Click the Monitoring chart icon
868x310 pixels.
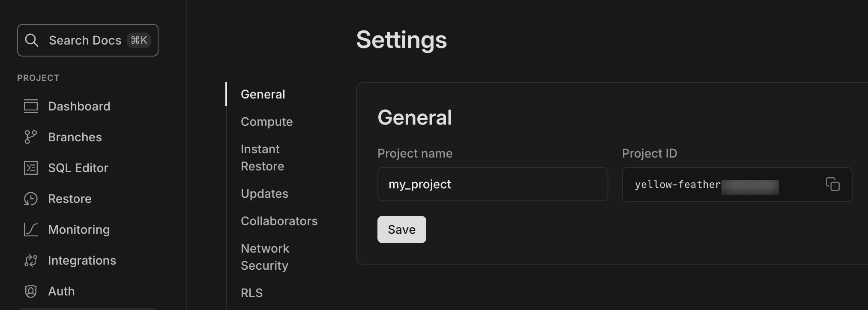pos(31,230)
